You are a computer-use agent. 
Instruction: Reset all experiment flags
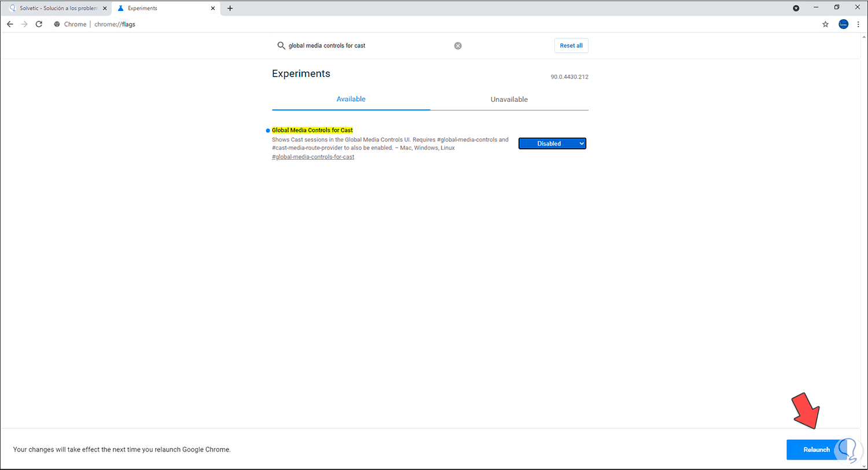pyautogui.click(x=571, y=45)
